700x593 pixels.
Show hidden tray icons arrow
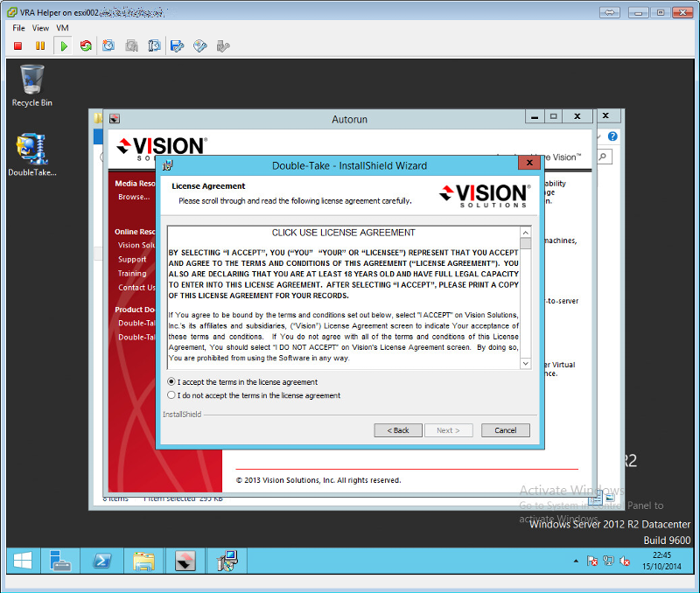pos(576,561)
